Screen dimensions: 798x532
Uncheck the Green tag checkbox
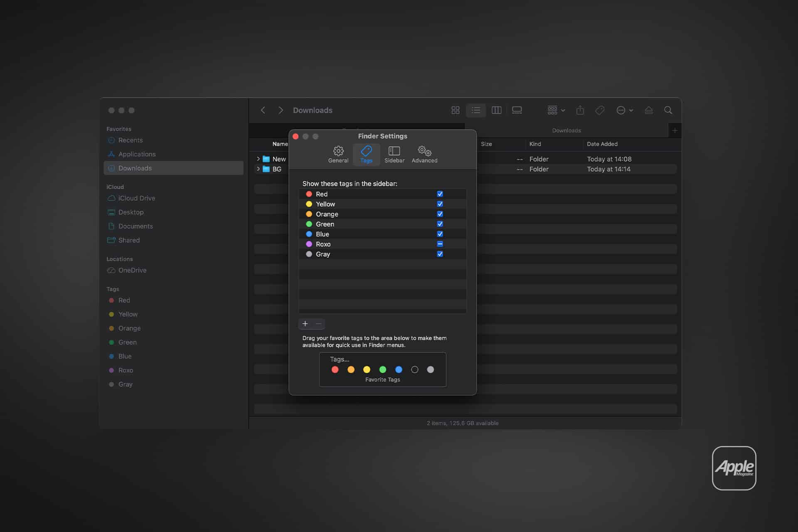[x=440, y=224]
